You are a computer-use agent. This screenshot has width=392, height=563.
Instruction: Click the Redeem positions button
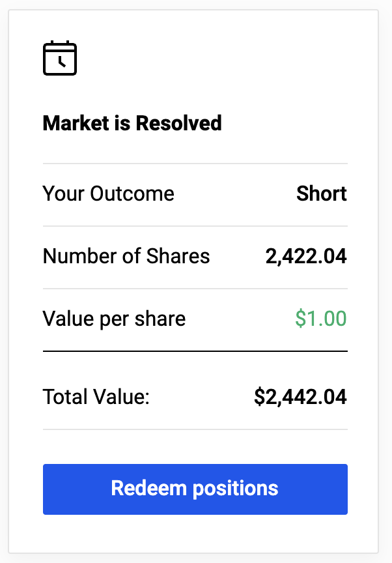coord(195,489)
